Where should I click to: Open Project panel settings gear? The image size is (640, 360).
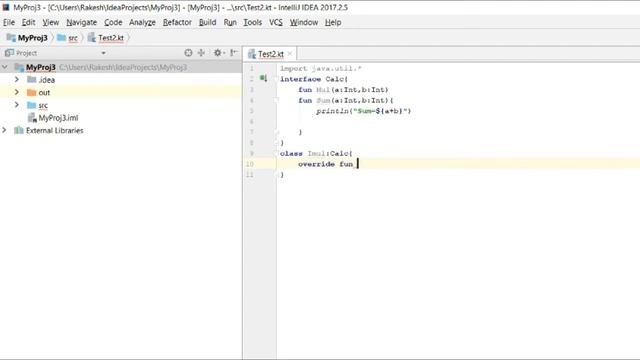218,53
